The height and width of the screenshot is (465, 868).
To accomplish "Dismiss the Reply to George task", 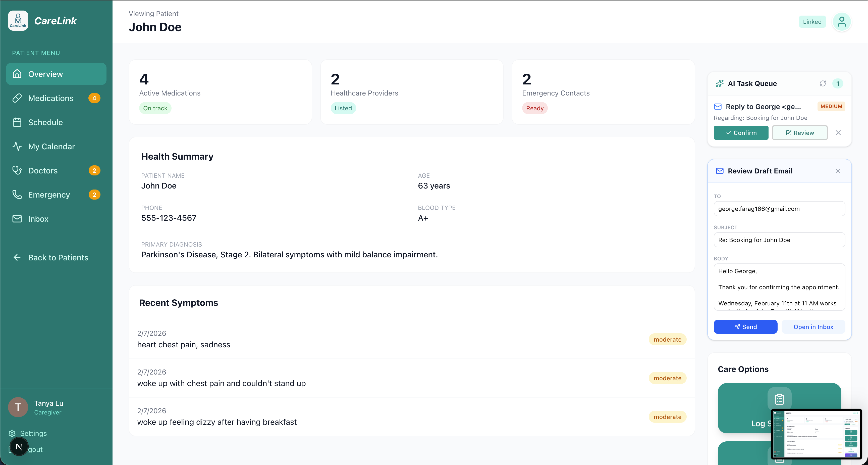I will pyautogui.click(x=838, y=133).
